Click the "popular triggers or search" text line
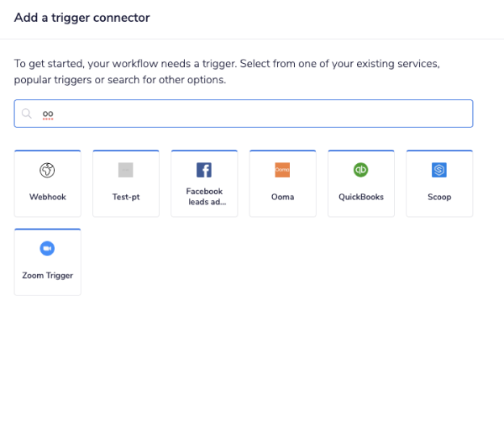The image size is (504, 423). pyautogui.click(x=120, y=80)
